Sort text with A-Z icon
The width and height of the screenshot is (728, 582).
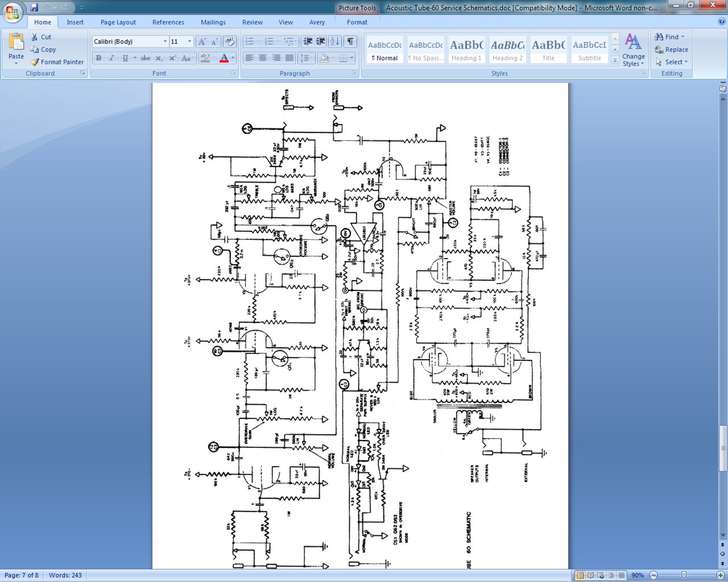[335, 41]
